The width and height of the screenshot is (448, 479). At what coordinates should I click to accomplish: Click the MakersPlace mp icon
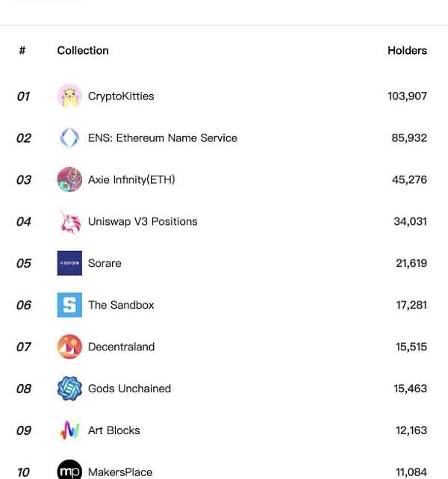click(x=69, y=471)
